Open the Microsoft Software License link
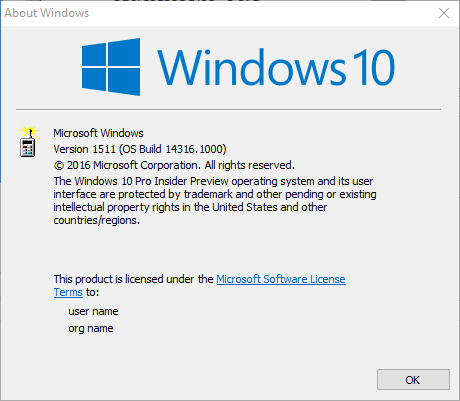The height and width of the screenshot is (401, 460). click(281, 279)
